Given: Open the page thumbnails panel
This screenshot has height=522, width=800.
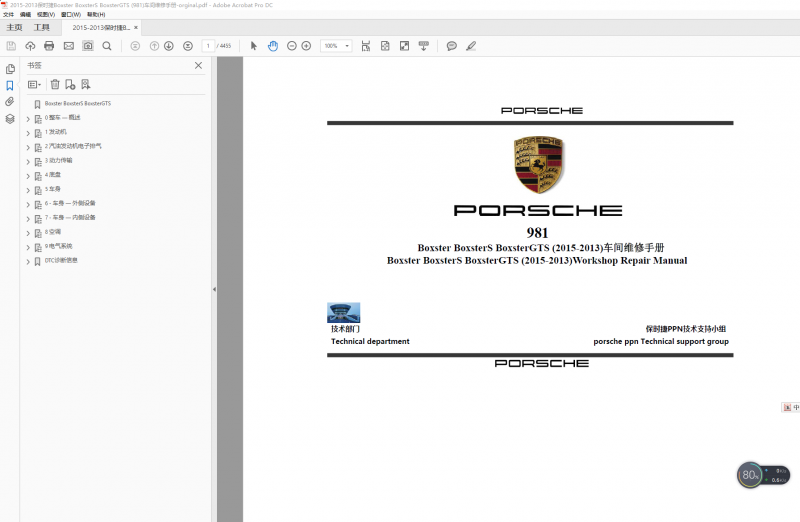Looking at the screenshot, I should point(10,69).
